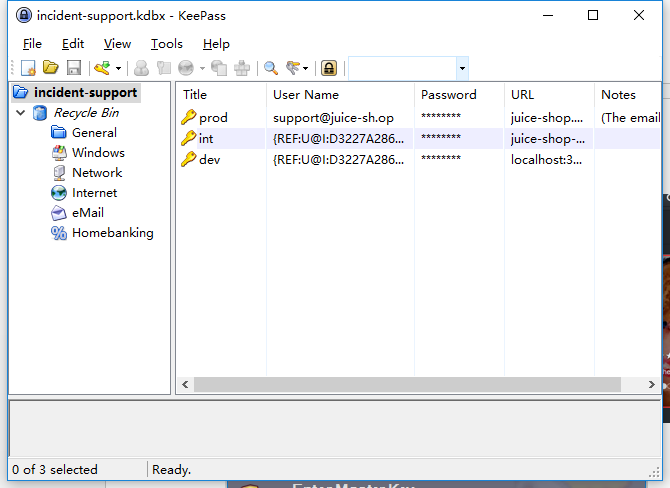This screenshot has width=670, height=488.
Task: Select the Recycle Bin group
Action: click(x=86, y=113)
